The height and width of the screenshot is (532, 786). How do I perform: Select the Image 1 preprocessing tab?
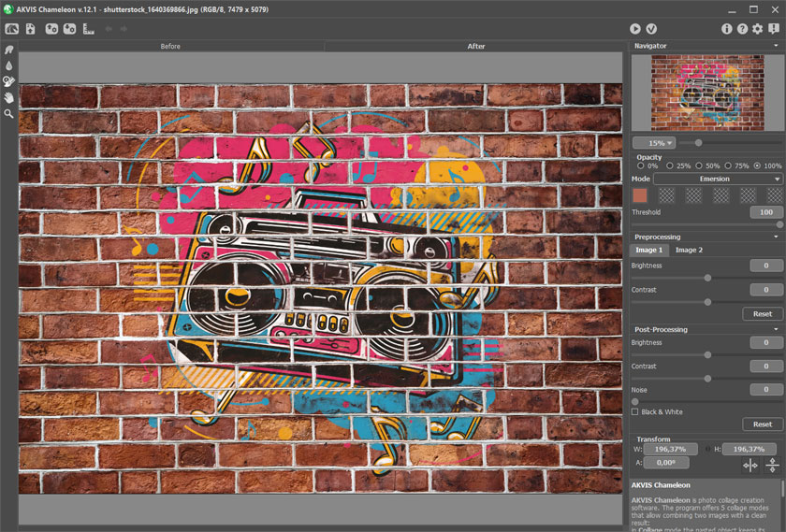pos(649,250)
